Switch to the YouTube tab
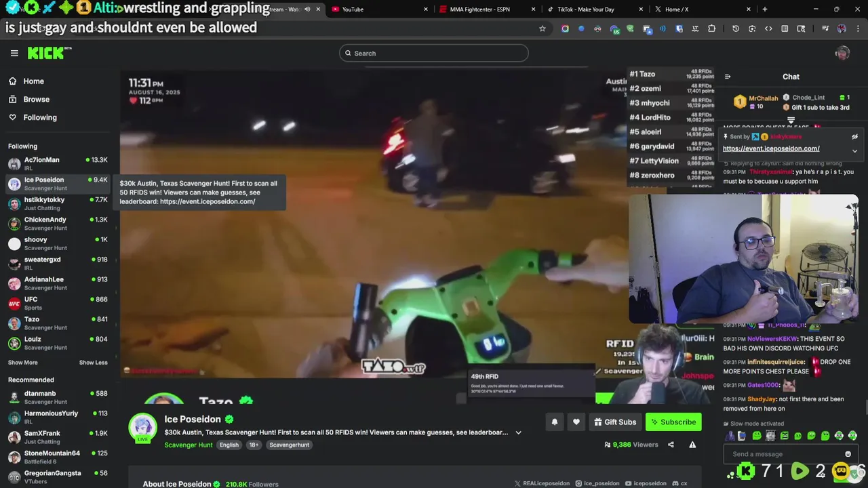 pyautogui.click(x=378, y=9)
